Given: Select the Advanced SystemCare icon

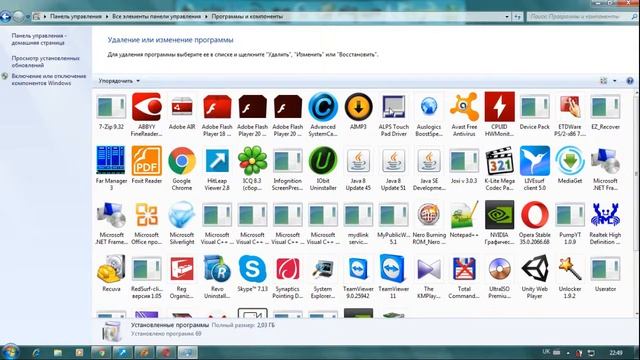Looking at the screenshot, I should pos(323,107).
